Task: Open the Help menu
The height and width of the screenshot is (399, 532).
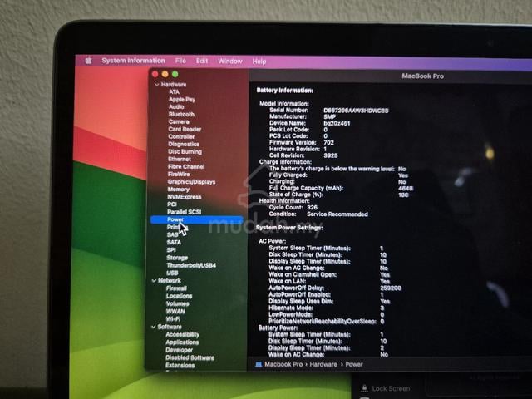Action: [x=259, y=62]
